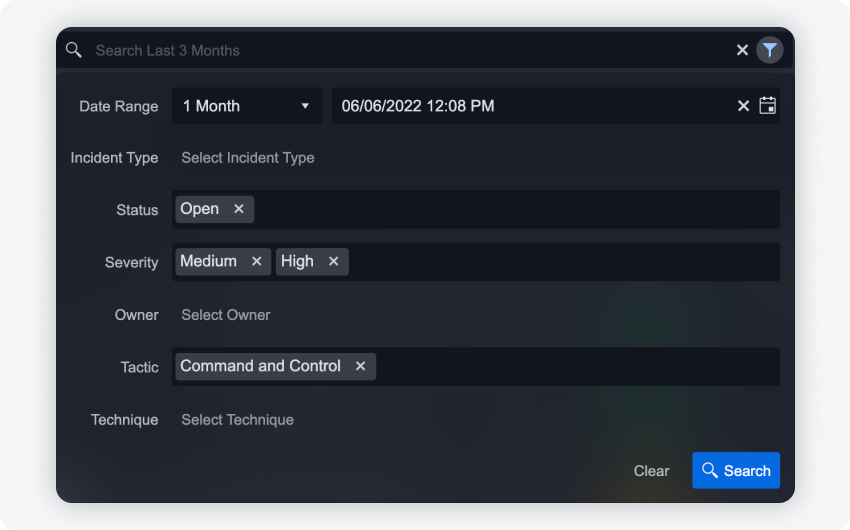Open the Select Owner dropdown
850x530 pixels.
coord(226,315)
